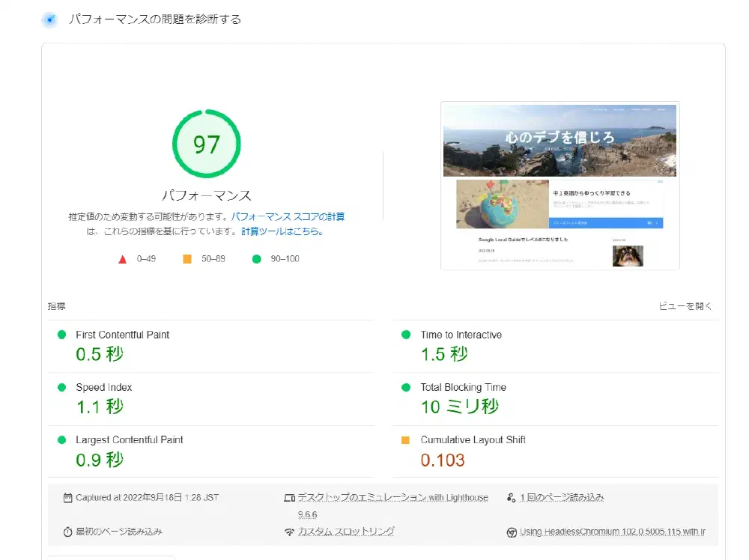Select the Largest Contentful Paint label
The height and width of the screenshot is (560, 749).
[x=129, y=439]
